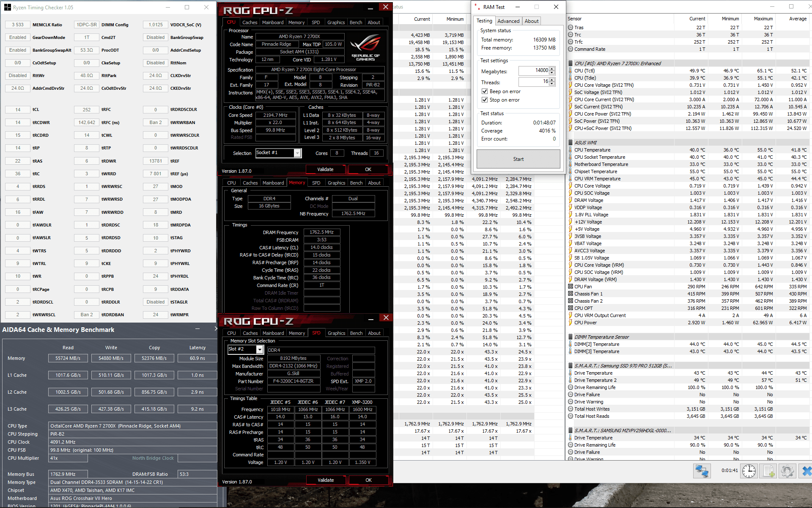Click the Ryzen Timing Checker title bar icon
Screen dimensions: 812x508
click(x=8, y=7)
